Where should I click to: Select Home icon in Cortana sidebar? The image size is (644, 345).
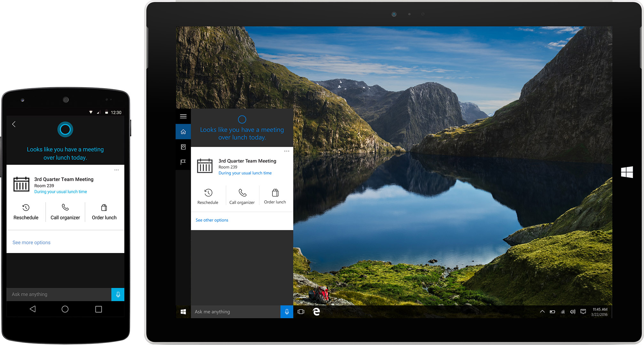coord(183,132)
